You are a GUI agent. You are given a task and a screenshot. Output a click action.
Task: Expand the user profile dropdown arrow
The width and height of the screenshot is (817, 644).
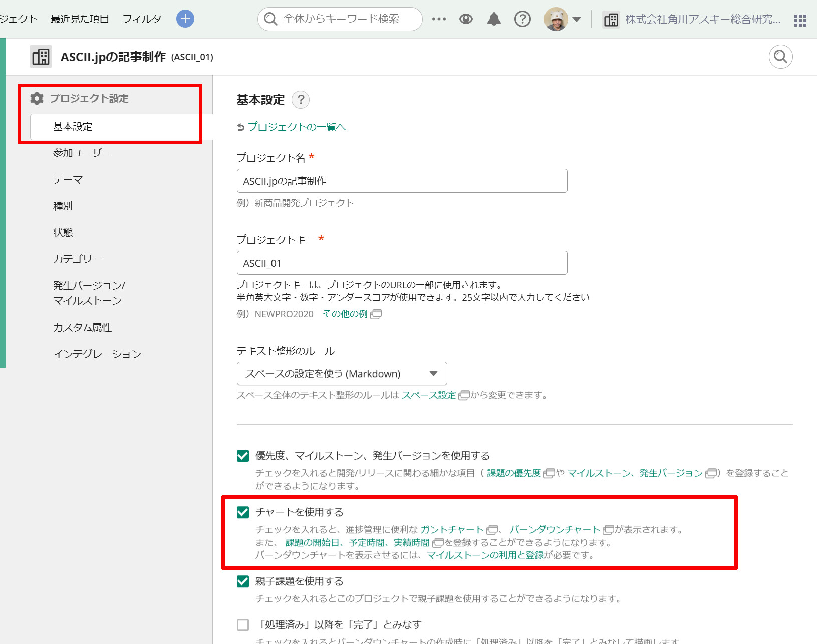577,19
